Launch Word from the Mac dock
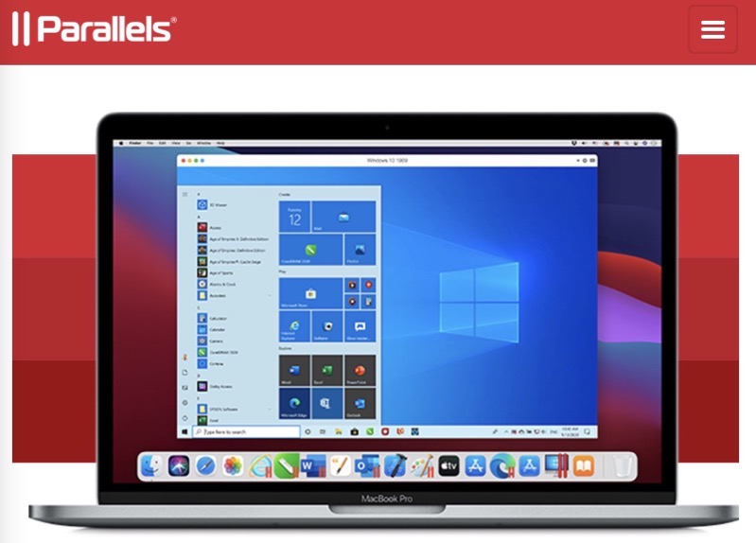Screen dimensions: 756x543 tap(313, 466)
